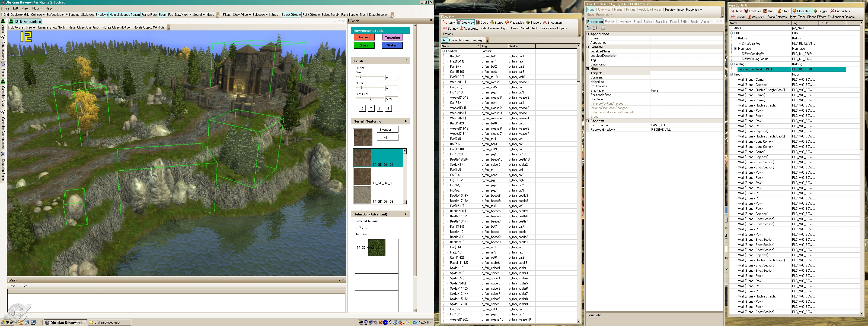Toggle Shadows rendering option
The width and height of the screenshot is (868, 326).
coord(101,14)
